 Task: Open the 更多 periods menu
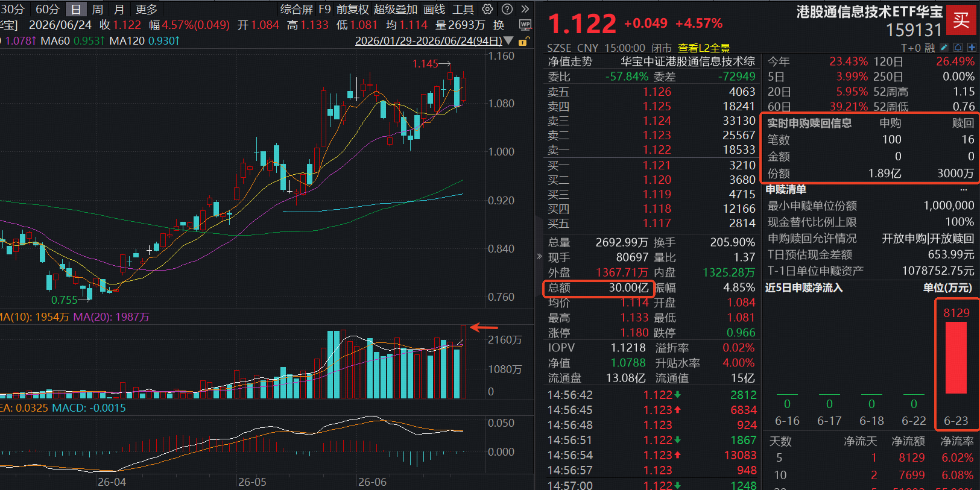[x=147, y=9]
